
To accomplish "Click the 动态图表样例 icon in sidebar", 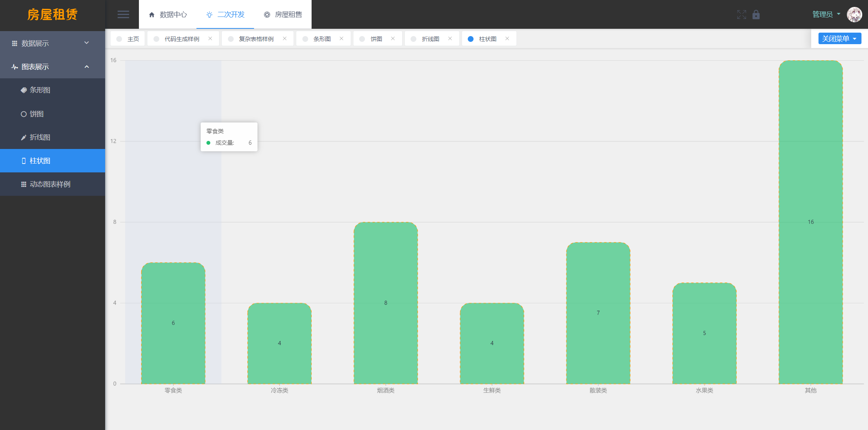I will 23,185.
